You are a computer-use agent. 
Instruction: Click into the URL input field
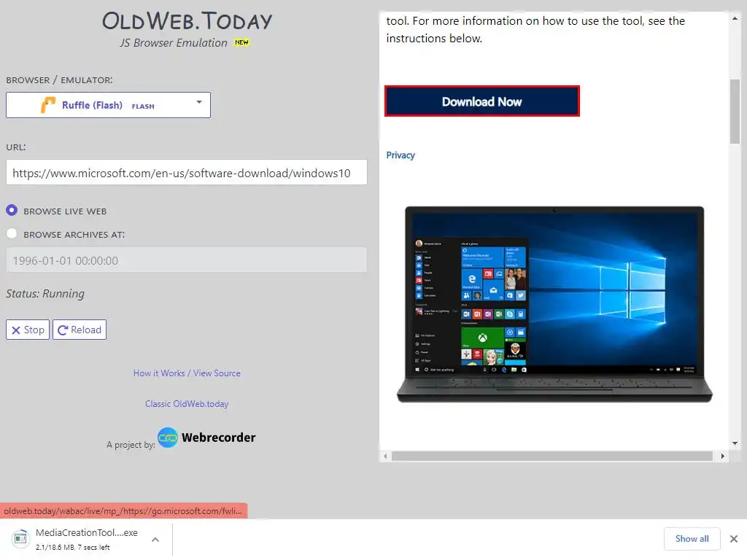187,172
